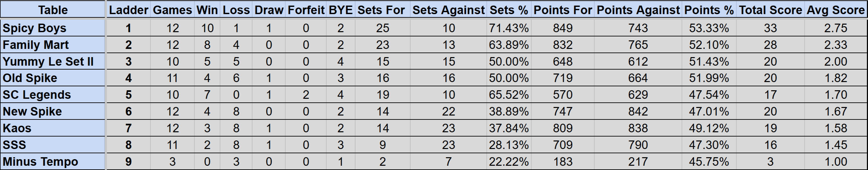Click the Forfeit column header

(306, 10)
